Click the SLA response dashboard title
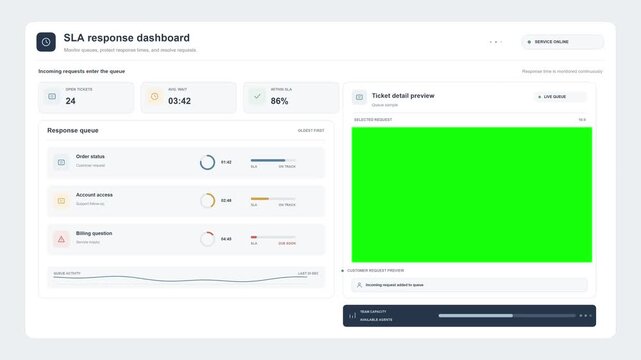The image size is (641, 360). [127, 38]
